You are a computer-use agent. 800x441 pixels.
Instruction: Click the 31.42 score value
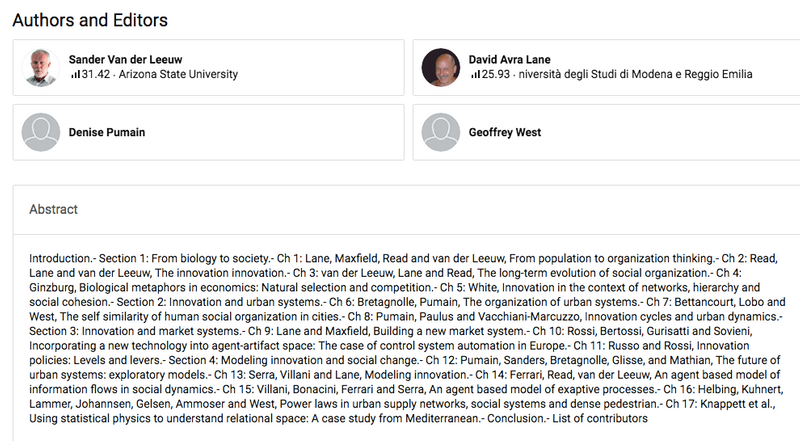pyautogui.click(x=95, y=75)
